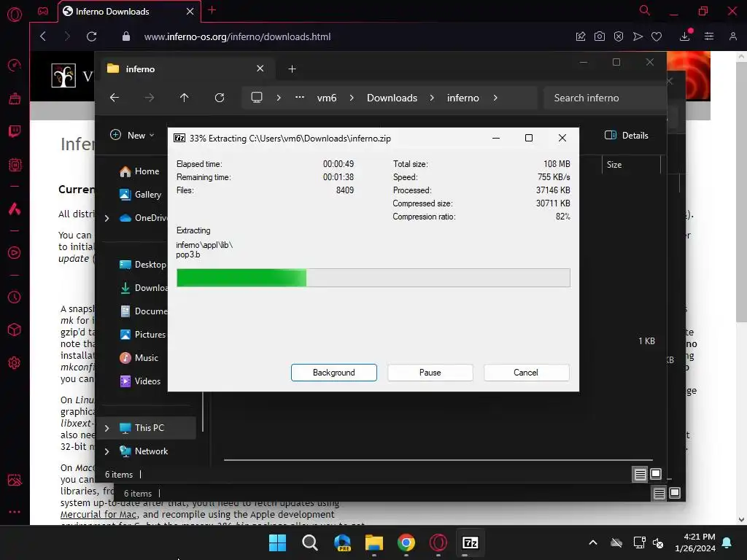Open the breadcrumb ellipsis overflow
The width and height of the screenshot is (747, 560).
(300, 97)
